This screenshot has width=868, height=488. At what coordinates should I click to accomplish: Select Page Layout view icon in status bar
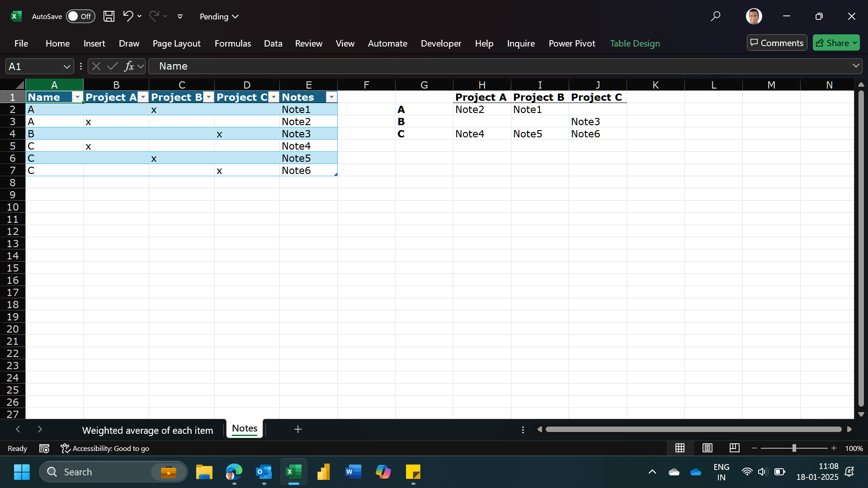tap(707, 448)
